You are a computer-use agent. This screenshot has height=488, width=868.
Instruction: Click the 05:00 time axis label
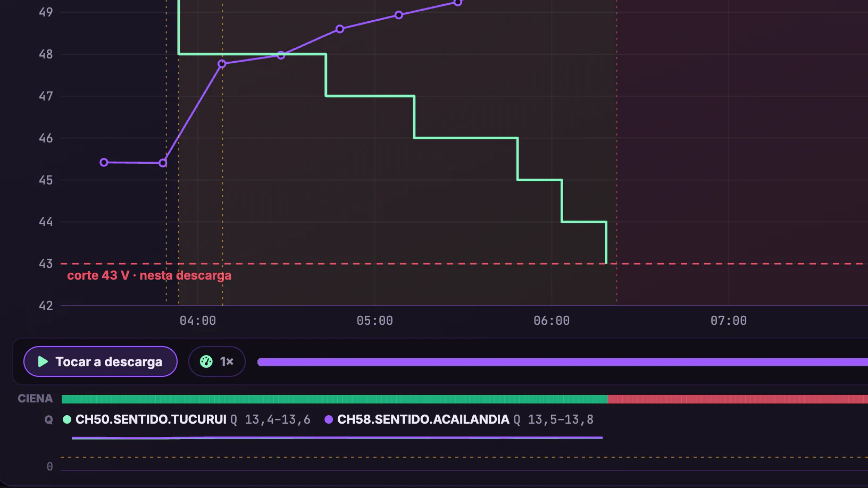[375, 321]
